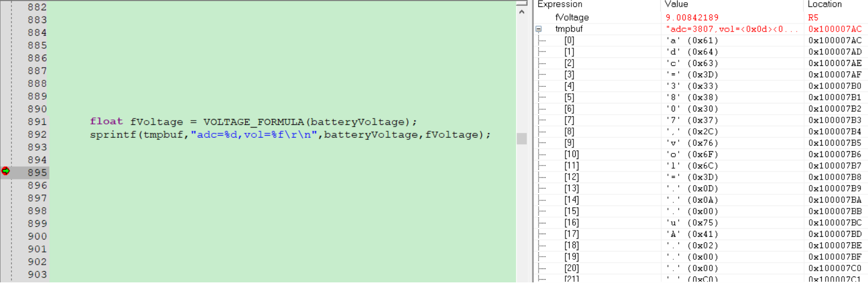Image resolution: width=868 pixels, height=284 pixels.
Task: Select watch element [8]
Action: [x=569, y=131]
